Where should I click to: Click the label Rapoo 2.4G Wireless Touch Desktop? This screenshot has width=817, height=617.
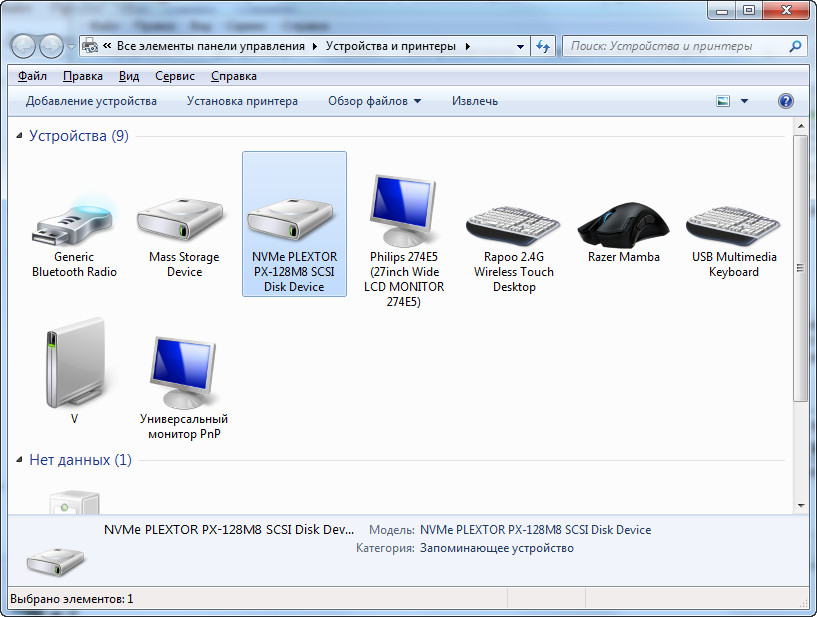[x=514, y=272]
